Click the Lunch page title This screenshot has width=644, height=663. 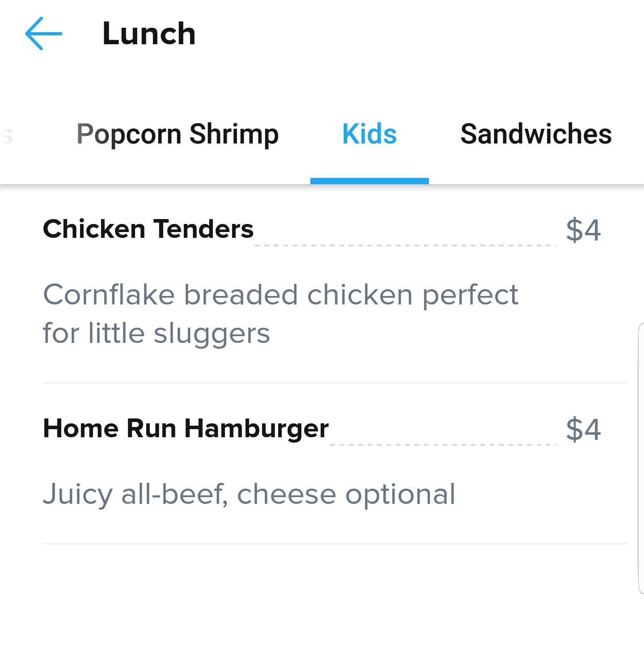149,34
